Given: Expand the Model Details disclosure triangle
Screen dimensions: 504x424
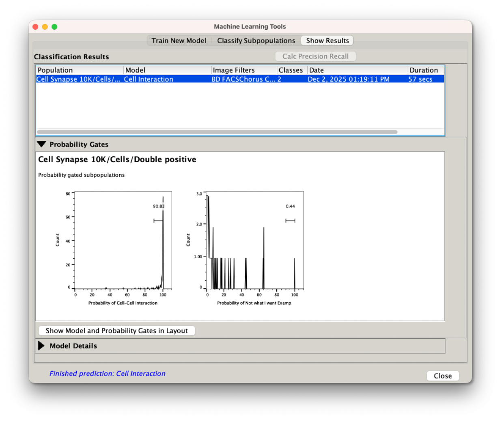Looking at the screenshot, I should coord(41,346).
